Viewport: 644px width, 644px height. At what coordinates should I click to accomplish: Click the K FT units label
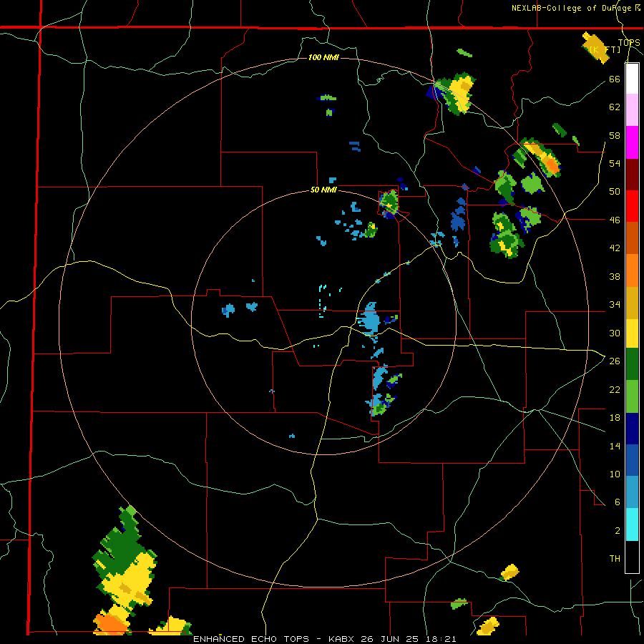(605, 49)
